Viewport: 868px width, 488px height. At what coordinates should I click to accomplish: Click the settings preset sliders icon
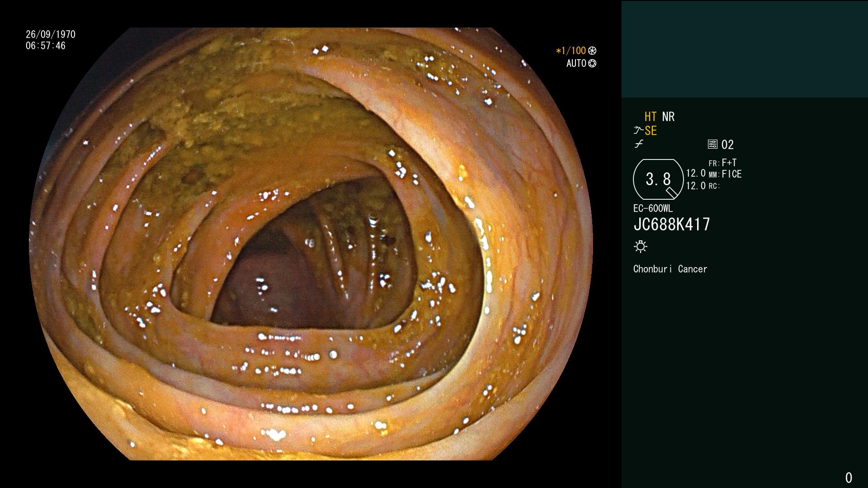tap(712, 144)
